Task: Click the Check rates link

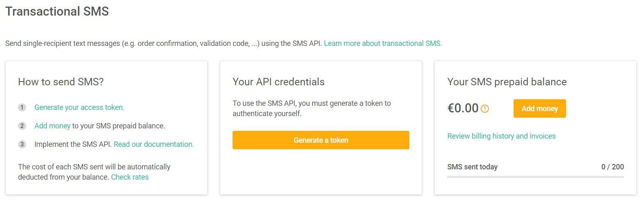Action: pyautogui.click(x=130, y=177)
